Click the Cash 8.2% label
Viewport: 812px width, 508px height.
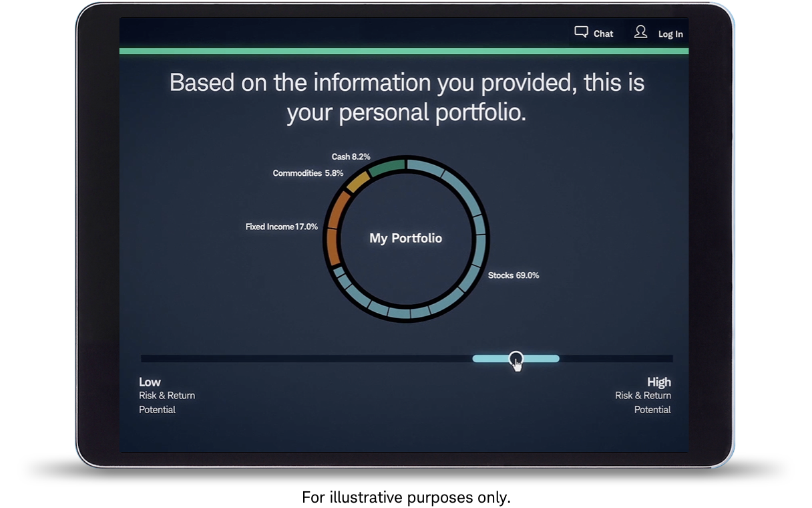(x=351, y=156)
